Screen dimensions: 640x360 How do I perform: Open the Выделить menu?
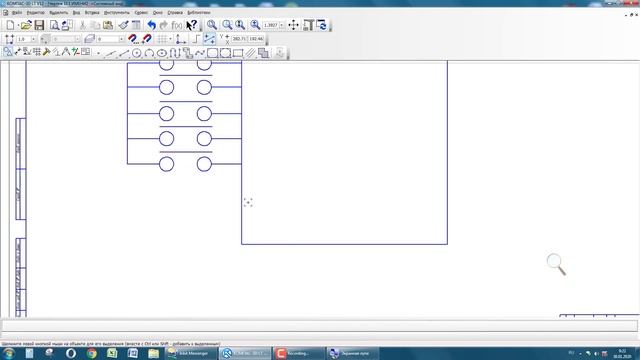pos(58,13)
